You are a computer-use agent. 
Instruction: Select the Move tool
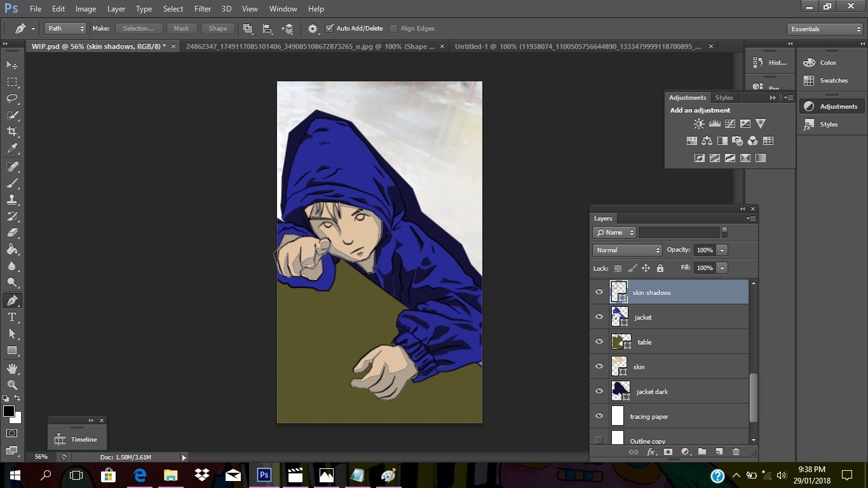pyautogui.click(x=12, y=65)
